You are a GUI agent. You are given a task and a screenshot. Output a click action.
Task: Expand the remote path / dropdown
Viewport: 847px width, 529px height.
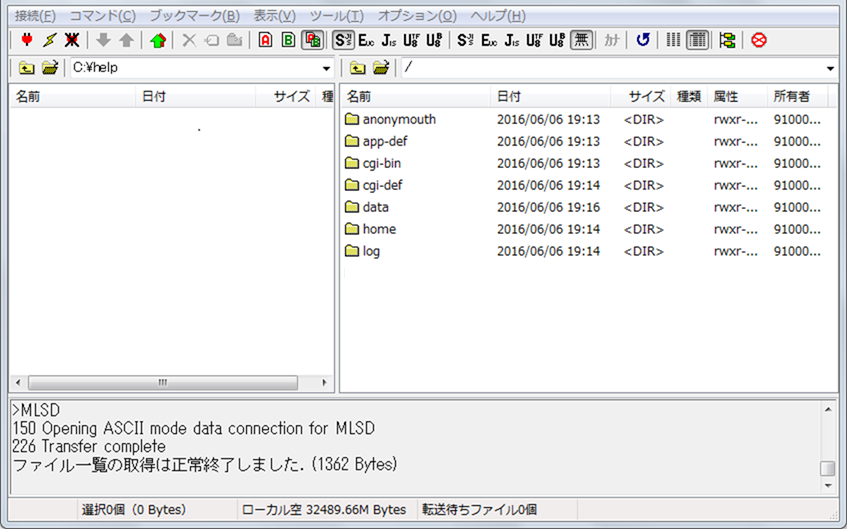[x=830, y=69]
